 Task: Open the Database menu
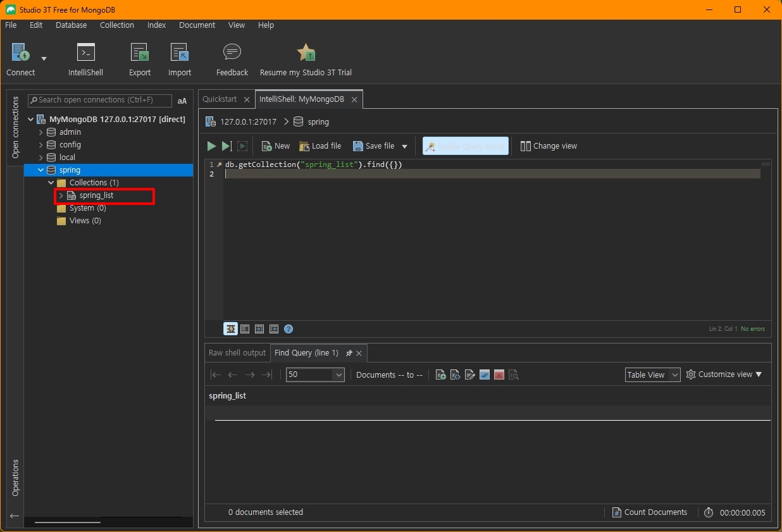(x=71, y=25)
